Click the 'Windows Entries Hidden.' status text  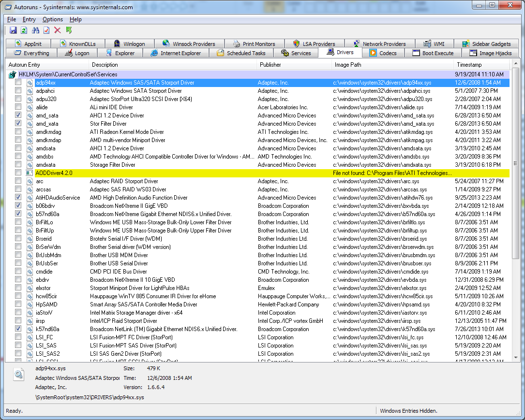408,411
